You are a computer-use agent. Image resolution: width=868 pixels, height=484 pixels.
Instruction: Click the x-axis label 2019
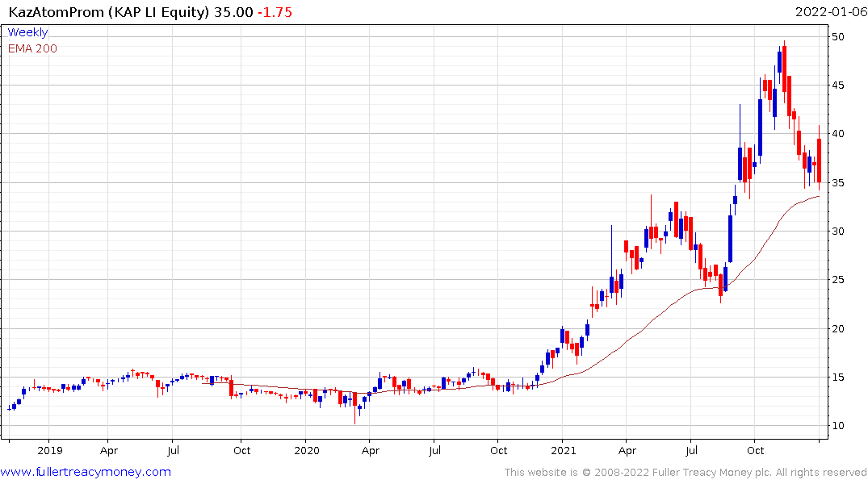click(50, 451)
